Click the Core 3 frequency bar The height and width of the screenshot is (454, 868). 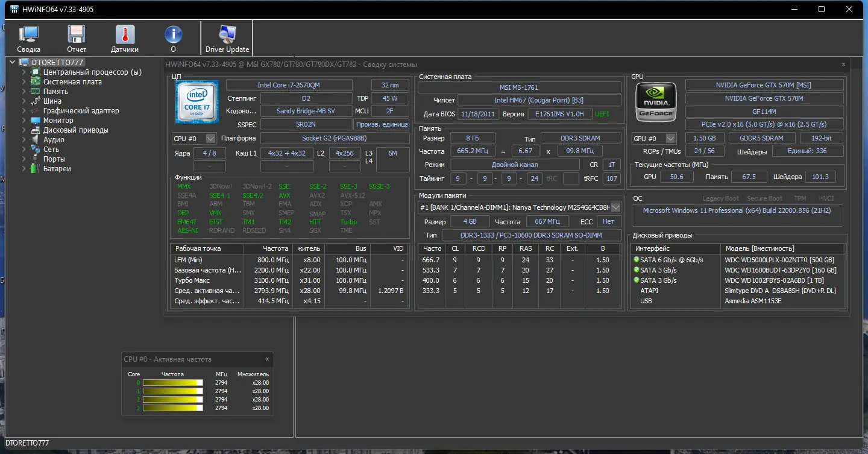click(x=174, y=408)
